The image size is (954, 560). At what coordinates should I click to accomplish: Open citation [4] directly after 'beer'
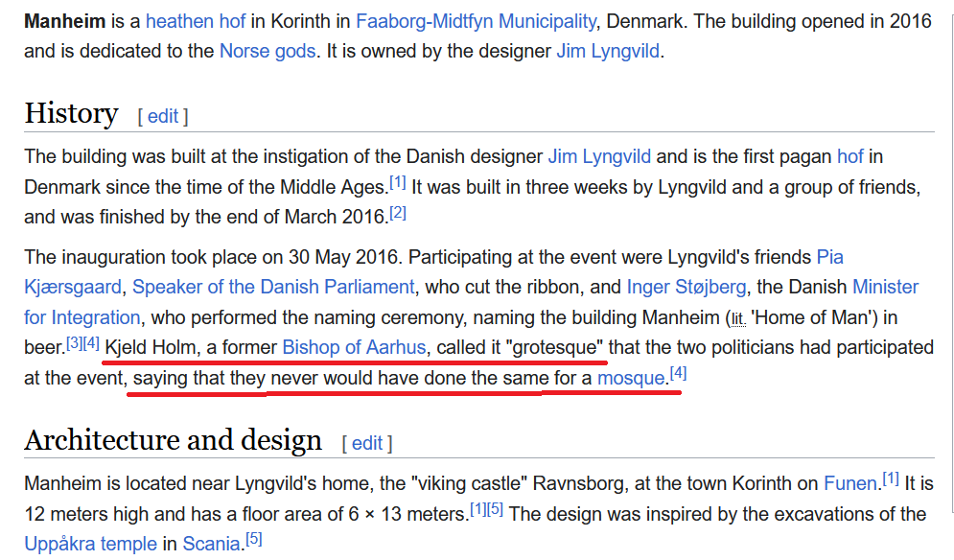point(91,342)
